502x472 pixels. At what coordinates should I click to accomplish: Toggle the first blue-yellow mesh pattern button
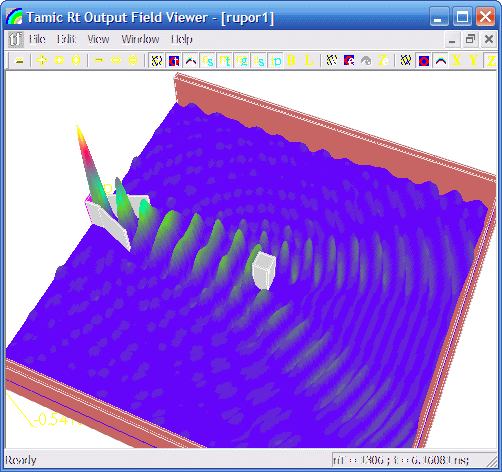tap(157, 61)
